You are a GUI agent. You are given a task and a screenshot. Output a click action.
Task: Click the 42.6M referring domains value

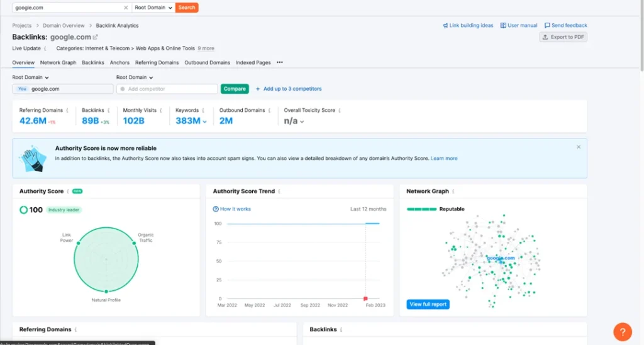tap(33, 121)
